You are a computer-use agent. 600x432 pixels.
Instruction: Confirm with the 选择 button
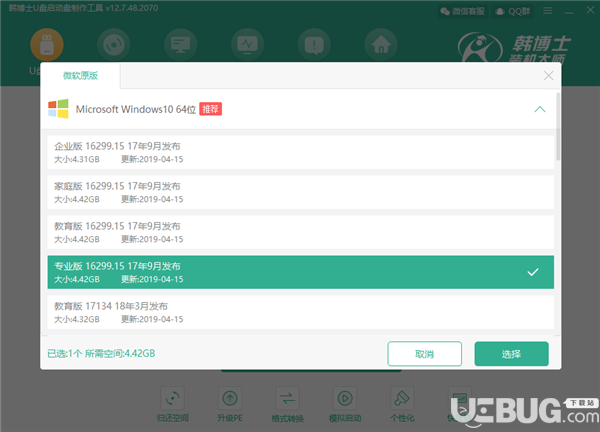(x=511, y=354)
